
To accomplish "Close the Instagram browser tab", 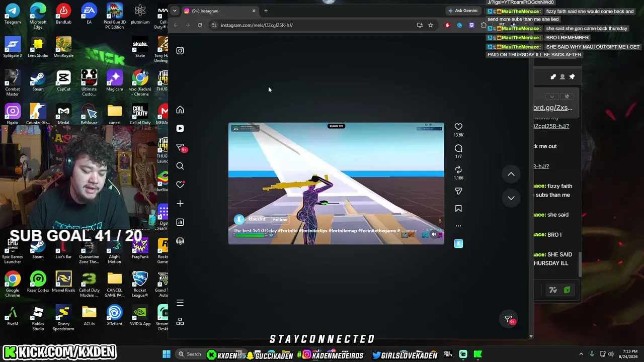I will (x=254, y=11).
